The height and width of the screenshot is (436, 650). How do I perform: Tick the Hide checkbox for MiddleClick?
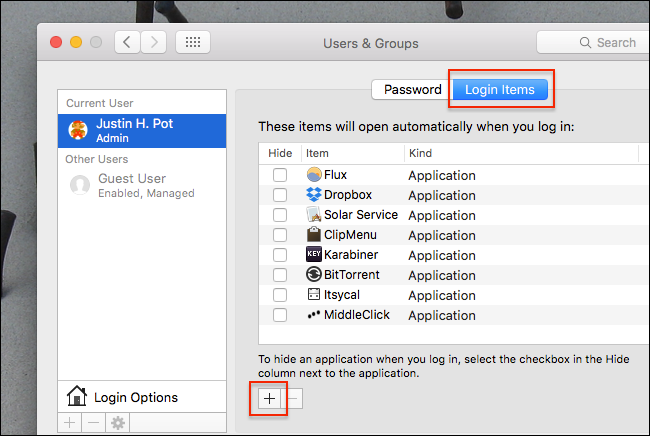point(280,315)
